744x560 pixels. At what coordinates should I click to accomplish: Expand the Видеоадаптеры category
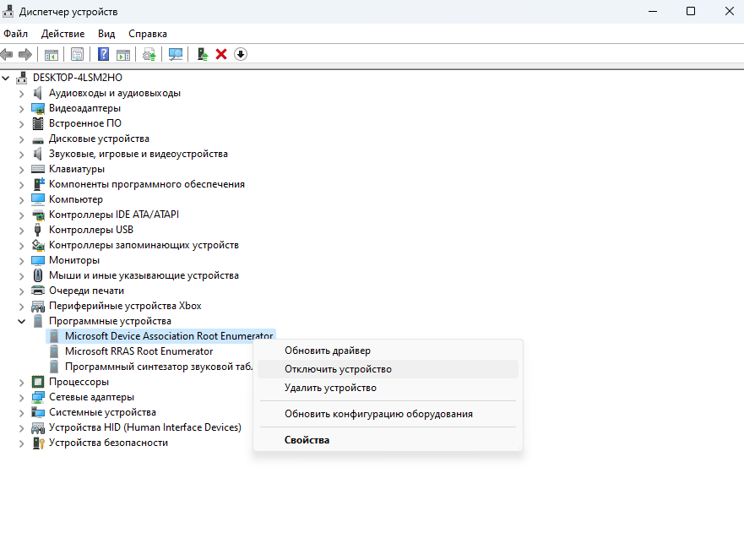pos(22,108)
